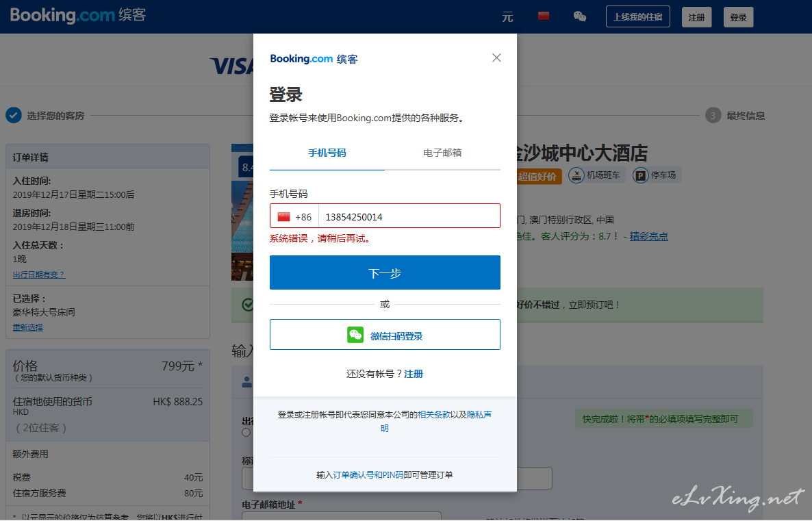Viewport: 812px width, 521px height.
Task: Click the 快完成啦 required fields notice
Action: click(664, 419)
